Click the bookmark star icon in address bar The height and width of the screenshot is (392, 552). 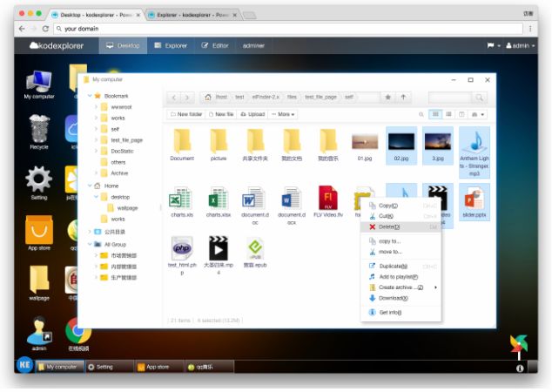click(387, 97)
